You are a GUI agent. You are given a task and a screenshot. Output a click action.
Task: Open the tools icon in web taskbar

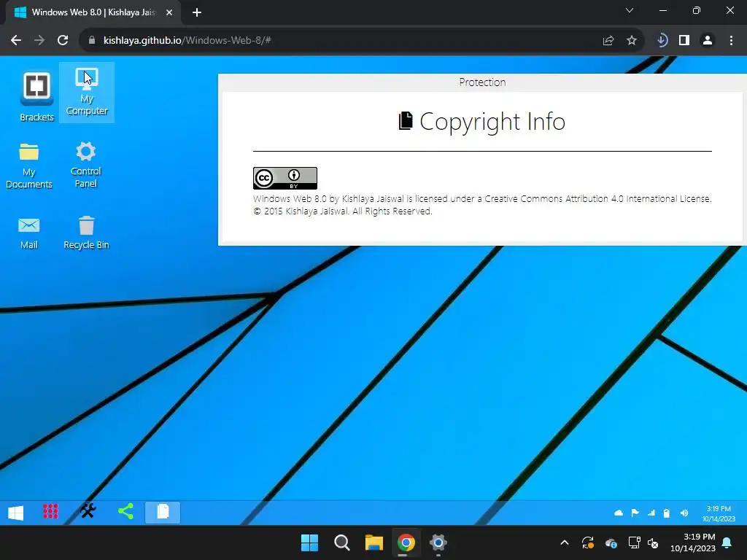88,511
